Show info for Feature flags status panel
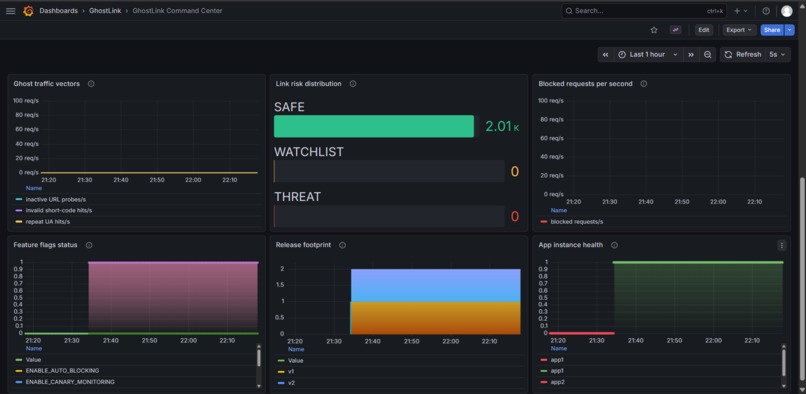This screenshot has height=394, width=806. pyautogui.click(x=89, y=245)
